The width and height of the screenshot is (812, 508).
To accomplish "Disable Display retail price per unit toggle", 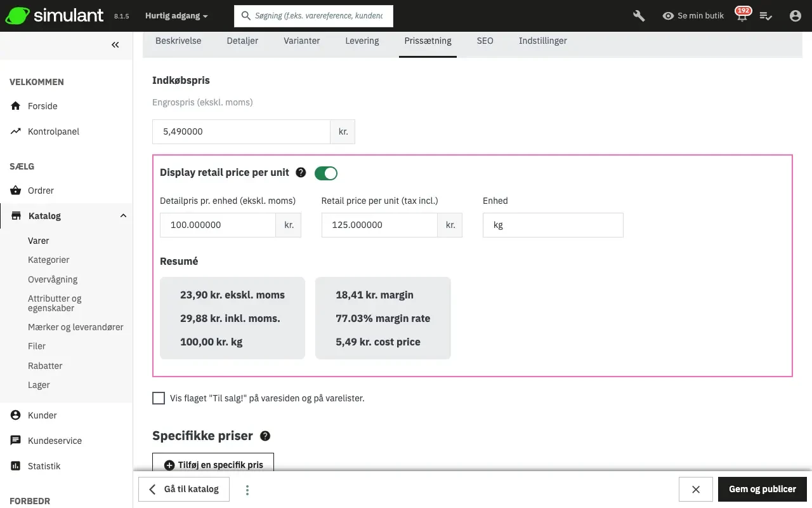I will coord(326,173).
